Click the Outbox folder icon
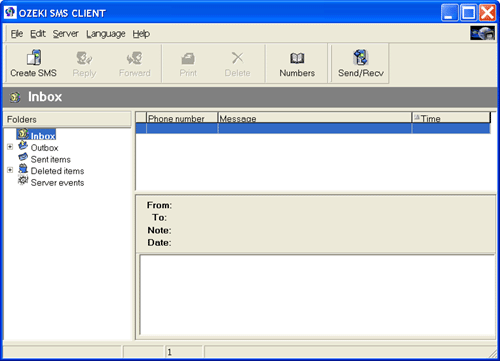500x361 pixels. point(23,145)
